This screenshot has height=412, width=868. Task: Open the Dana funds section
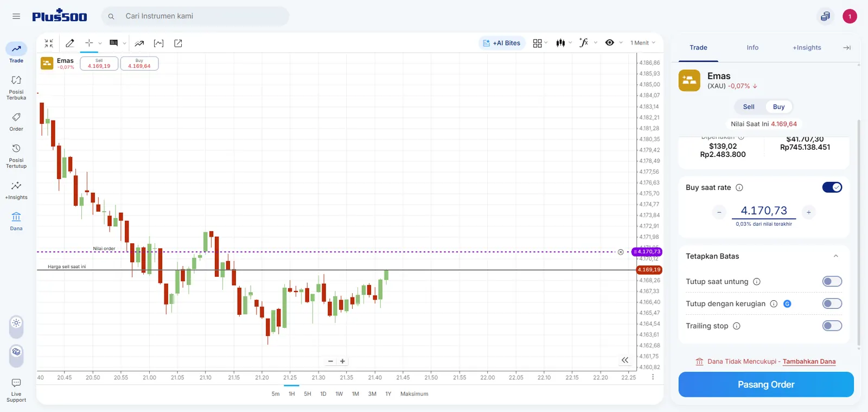click(16, 221)
